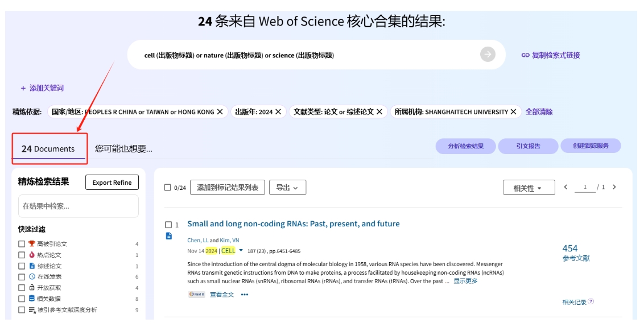Click the 创建跟踪服务 button
This screenshot has height=327, width=644.
[591, 146]
